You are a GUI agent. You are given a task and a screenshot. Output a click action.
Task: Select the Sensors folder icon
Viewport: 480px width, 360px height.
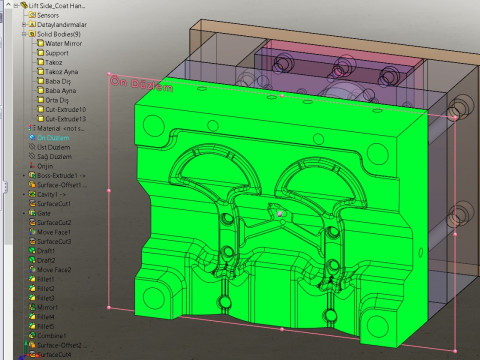32,15
